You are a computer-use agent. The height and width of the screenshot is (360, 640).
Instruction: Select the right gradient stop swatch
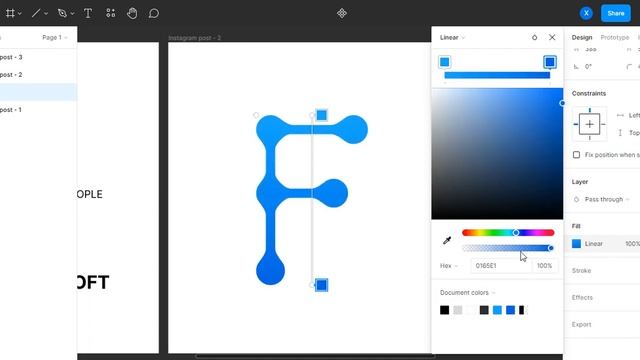tap(550, 62)
